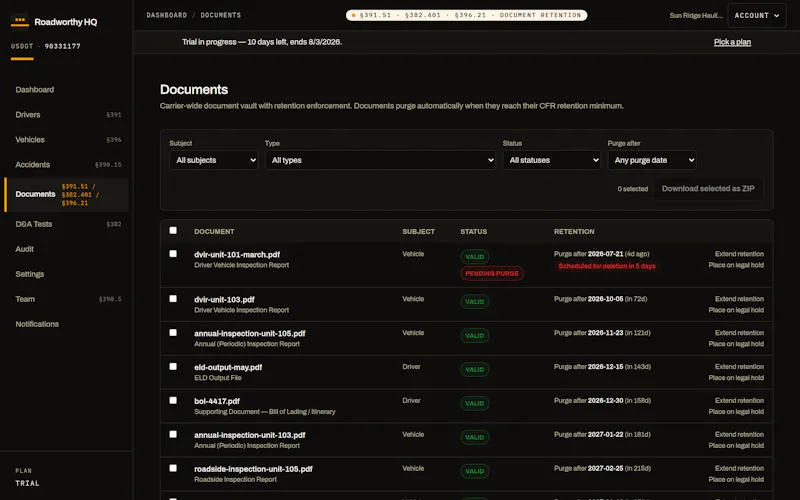800x500 pixels.
Task: Click the SUBJECT column header
Action: click(418, 232)
